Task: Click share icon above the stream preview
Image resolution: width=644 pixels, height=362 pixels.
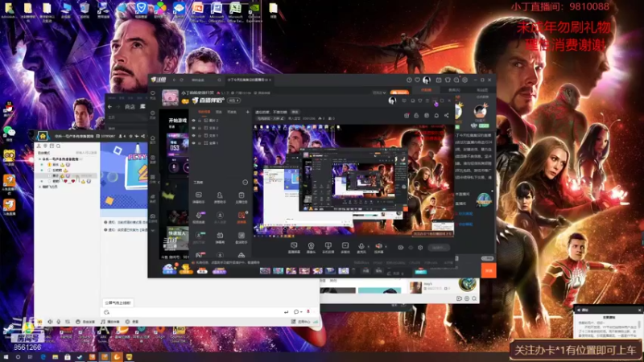Action: pos(447,116)
